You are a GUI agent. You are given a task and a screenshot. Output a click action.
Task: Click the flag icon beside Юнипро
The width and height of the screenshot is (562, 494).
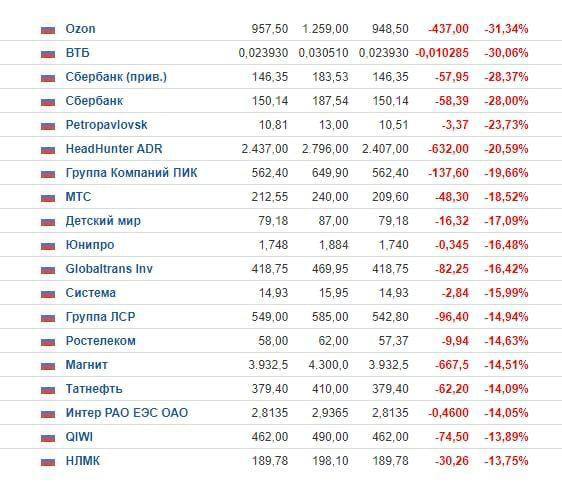point(48,246)
